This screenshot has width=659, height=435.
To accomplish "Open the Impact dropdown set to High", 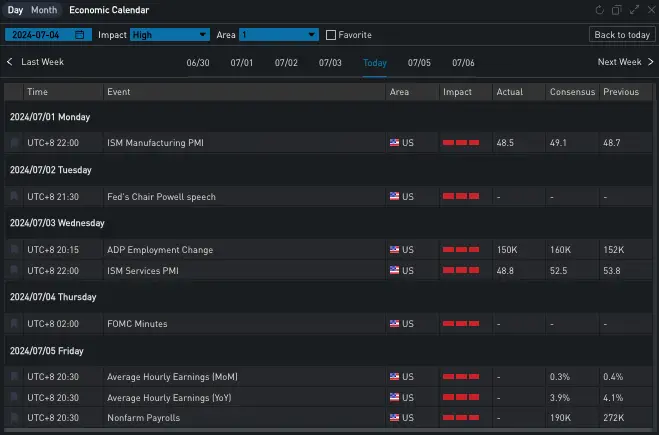I will [168, 35].
